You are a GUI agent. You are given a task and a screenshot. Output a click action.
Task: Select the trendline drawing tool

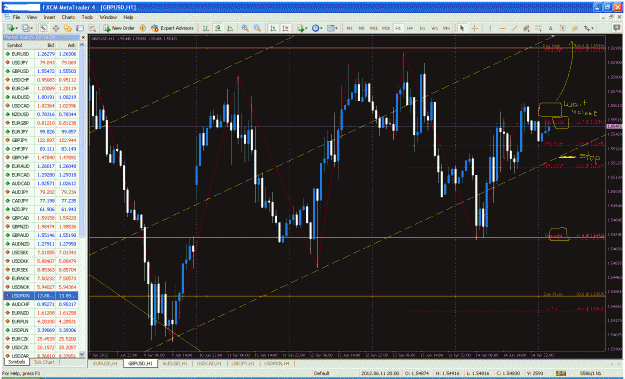tap(514, 28)
